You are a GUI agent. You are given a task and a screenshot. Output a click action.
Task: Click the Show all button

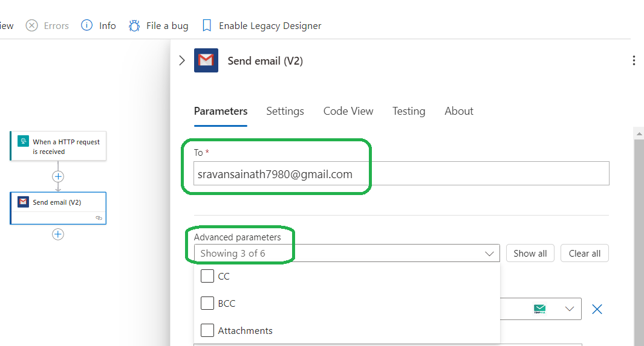pyautogui.click(x=530, y=254)
